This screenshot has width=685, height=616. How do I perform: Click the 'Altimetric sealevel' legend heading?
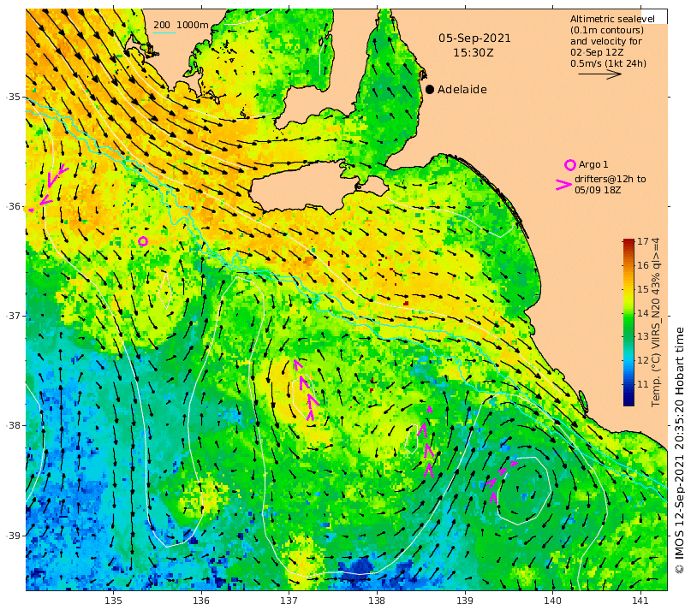(x=612, y=19)
